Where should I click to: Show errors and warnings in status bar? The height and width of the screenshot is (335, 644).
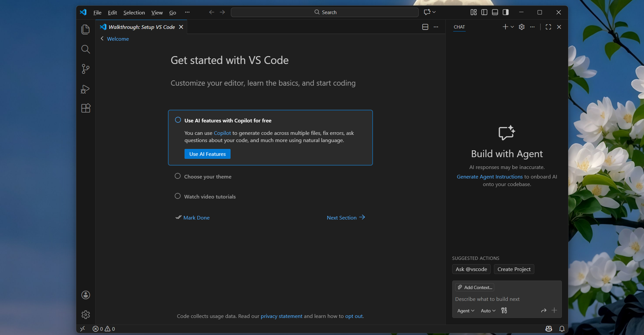click(104, 329)
